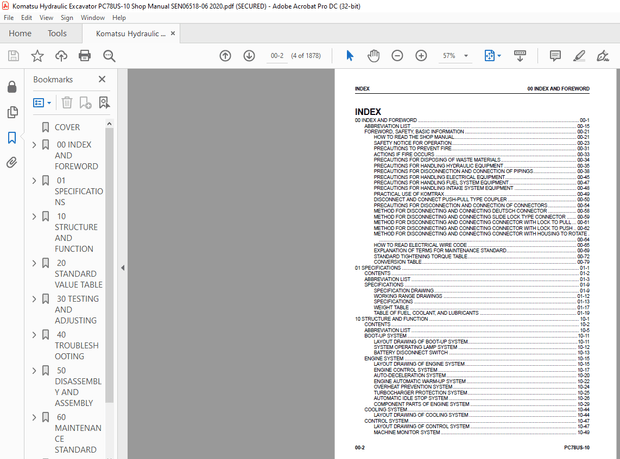Click the page number input field
Image resolution: width=620 pixels, height=459 pixels.
click(277, 56)
